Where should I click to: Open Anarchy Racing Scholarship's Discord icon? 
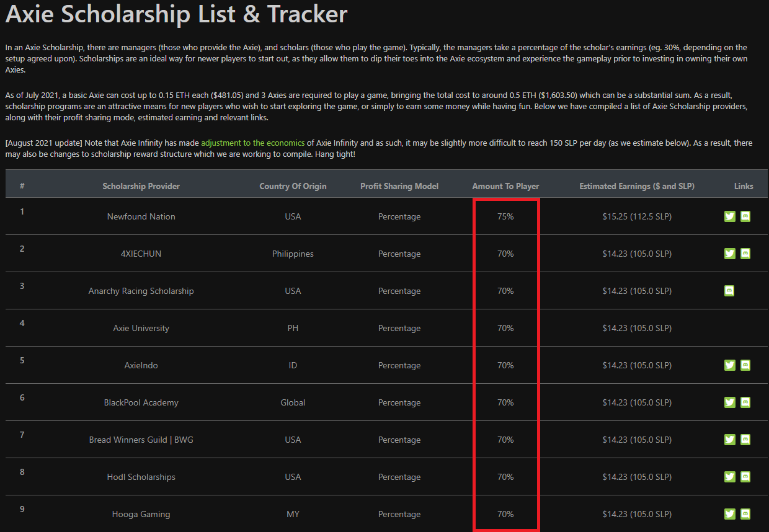[x=729, y=291]
